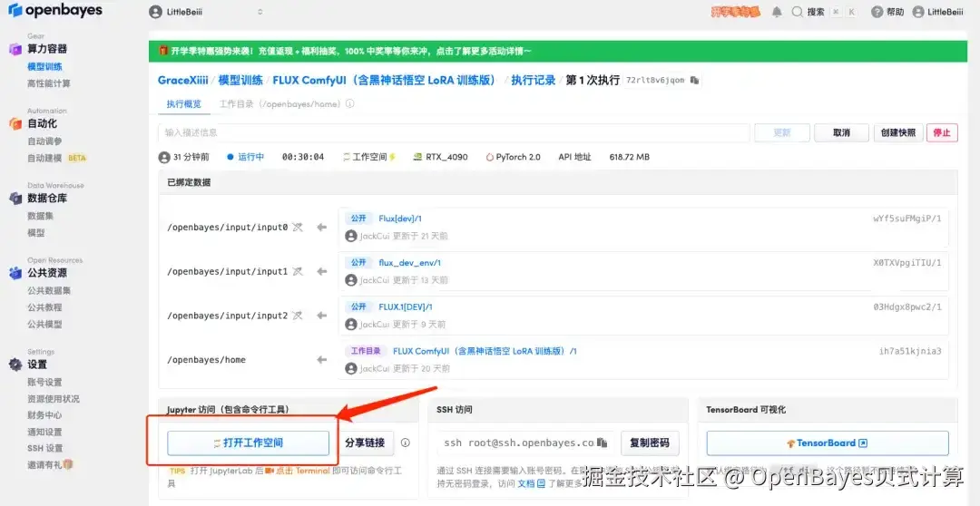Open 自动建模 BETA in the sidebar
Viewport: 980px width, 506px height.
click(x=57, y=158)
